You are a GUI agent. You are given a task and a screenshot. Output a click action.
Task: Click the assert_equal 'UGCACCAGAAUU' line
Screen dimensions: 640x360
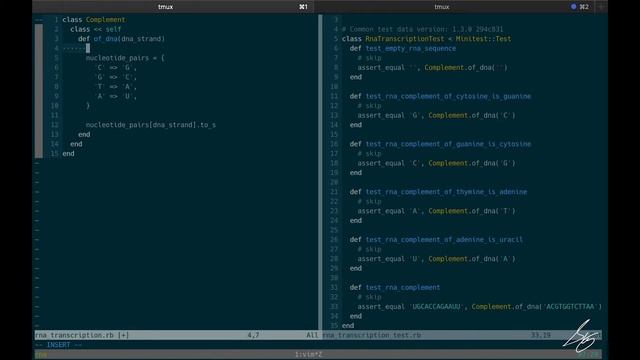click(x=480, y=307)
